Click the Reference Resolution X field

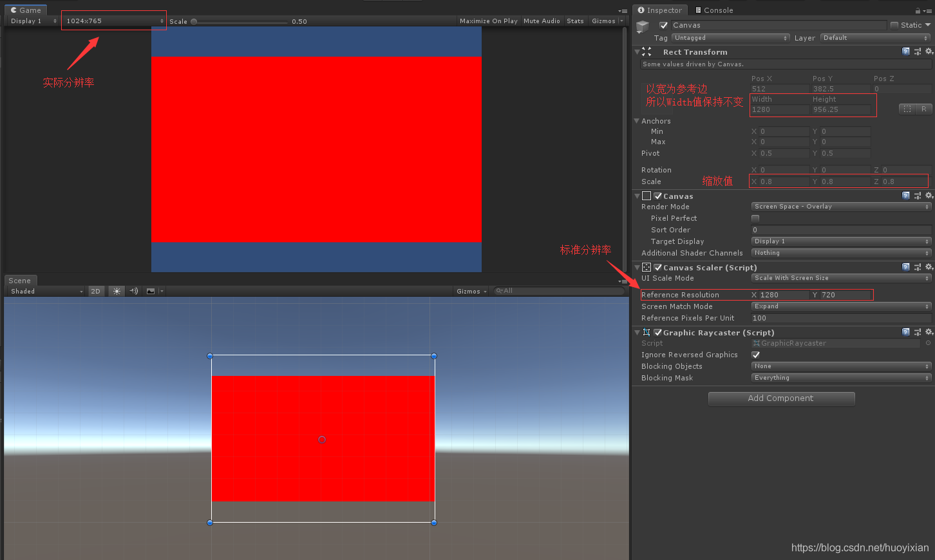click(783, 295)
